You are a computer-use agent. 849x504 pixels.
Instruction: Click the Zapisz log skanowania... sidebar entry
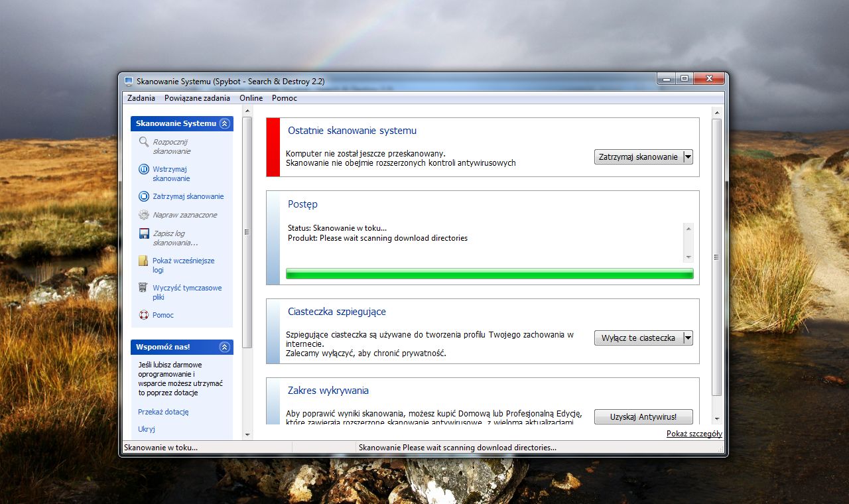[175, 238]
